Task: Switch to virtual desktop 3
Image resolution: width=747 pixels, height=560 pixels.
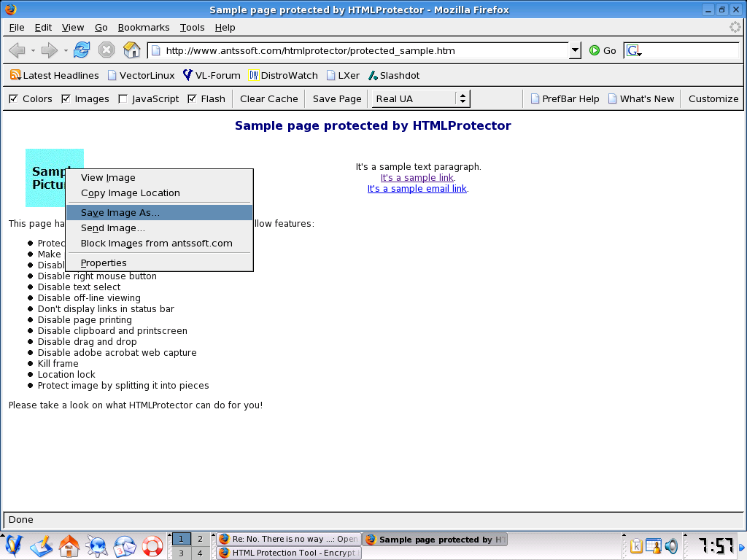Action: click(181, 553)
